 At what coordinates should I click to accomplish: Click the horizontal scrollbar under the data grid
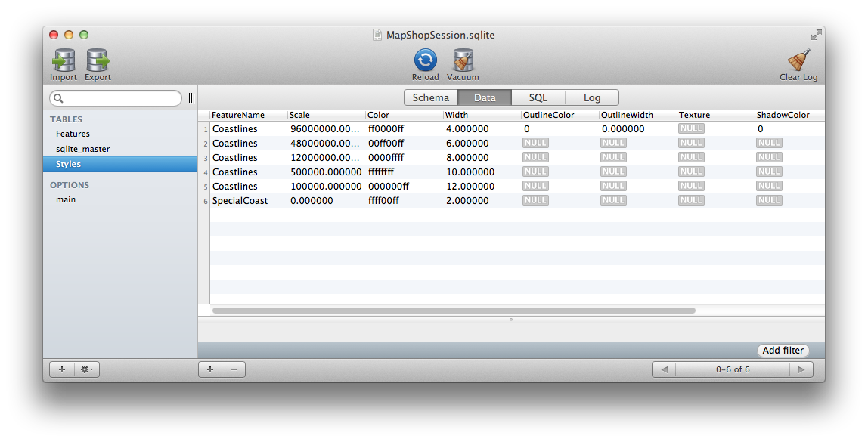coord(454,310)
